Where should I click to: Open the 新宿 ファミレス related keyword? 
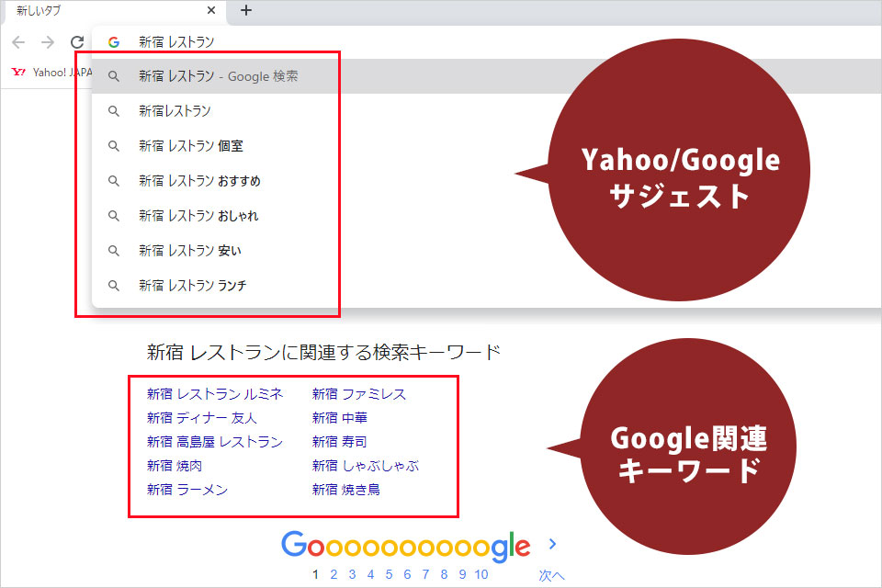point(358,394)
